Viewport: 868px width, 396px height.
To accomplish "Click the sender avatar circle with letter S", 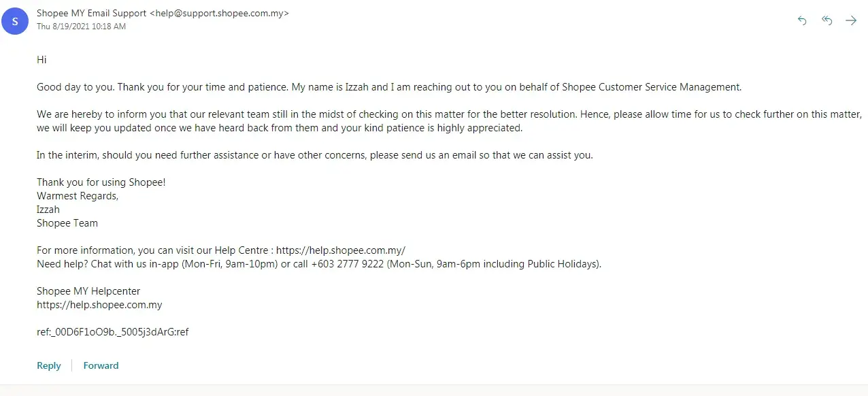I will click(x=15, y=22).
